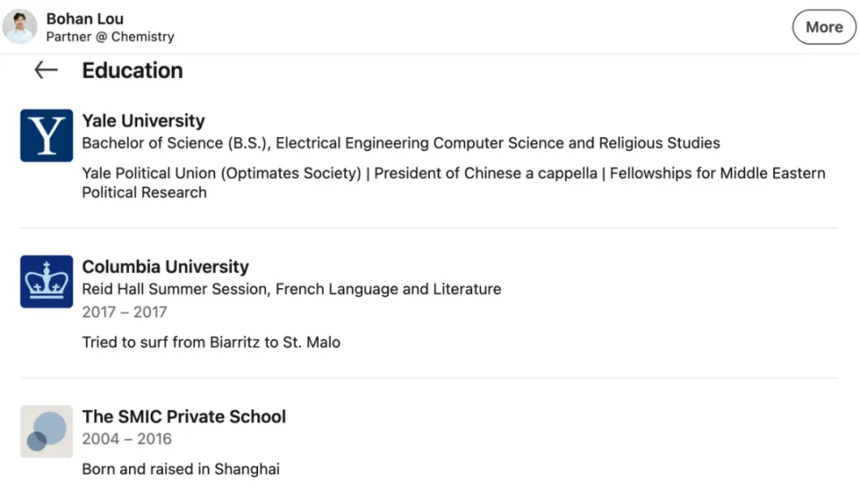Click the Born and raised in Shanghai text
The width and height of the screenshot is (860, 504).
pyautogui.click(x=181, y=469)
